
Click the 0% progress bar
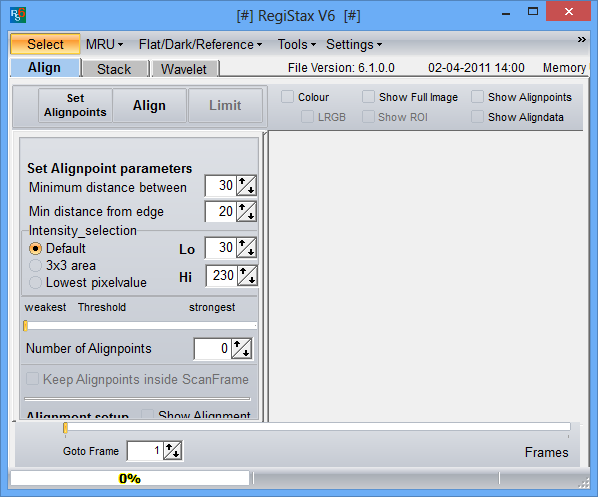click(130, 478)
